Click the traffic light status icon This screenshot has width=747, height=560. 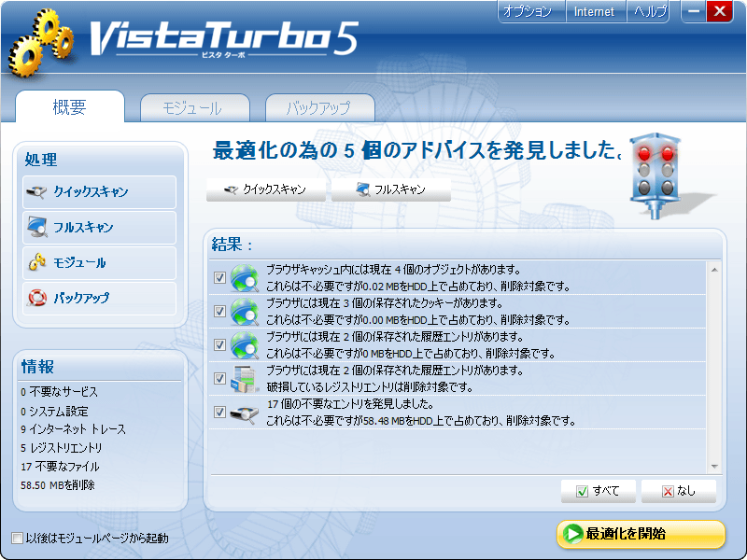point(655,175)
